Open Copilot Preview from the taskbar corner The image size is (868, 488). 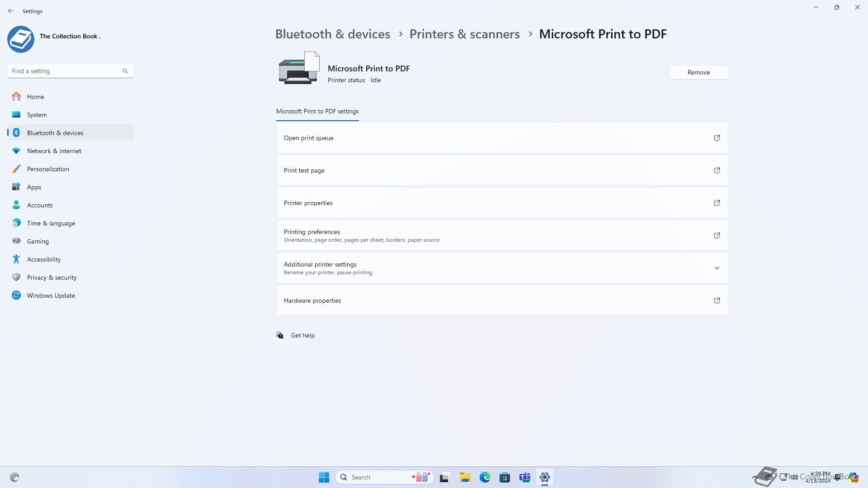pyautogui.click(x=853, y=478)
